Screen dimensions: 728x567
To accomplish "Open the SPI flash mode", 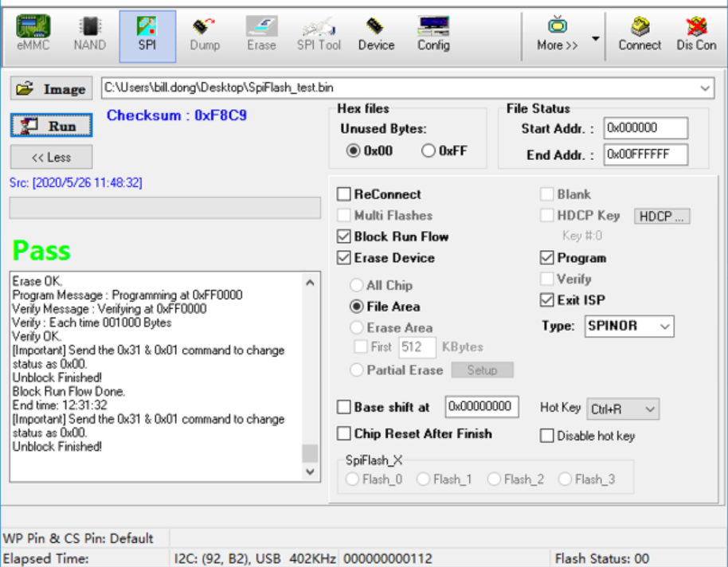I will click(x=147, y=34).
